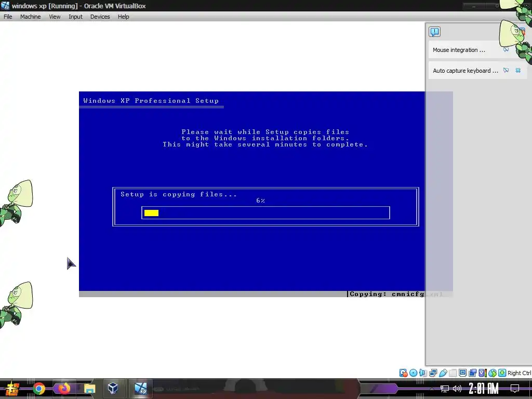
Task: Click the 'Windows XP Professional Setup' heading
Action: pyautogui.click(x=151, y=101)
